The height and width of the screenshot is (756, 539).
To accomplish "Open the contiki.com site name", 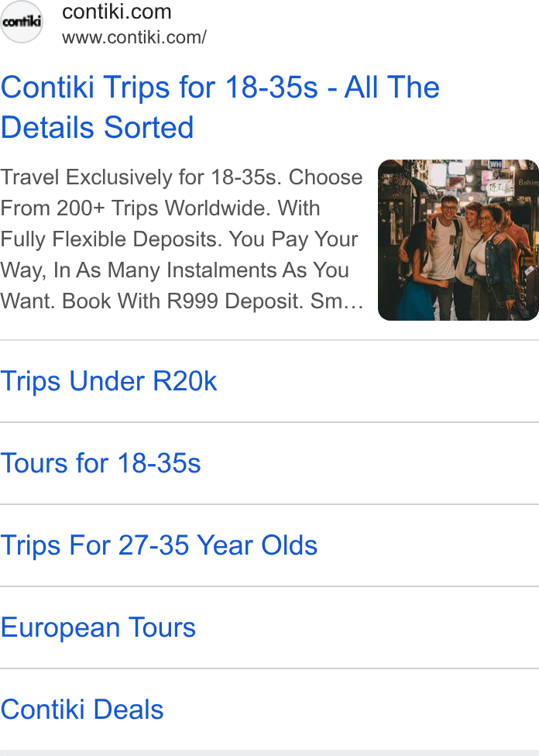I will 117,12.
